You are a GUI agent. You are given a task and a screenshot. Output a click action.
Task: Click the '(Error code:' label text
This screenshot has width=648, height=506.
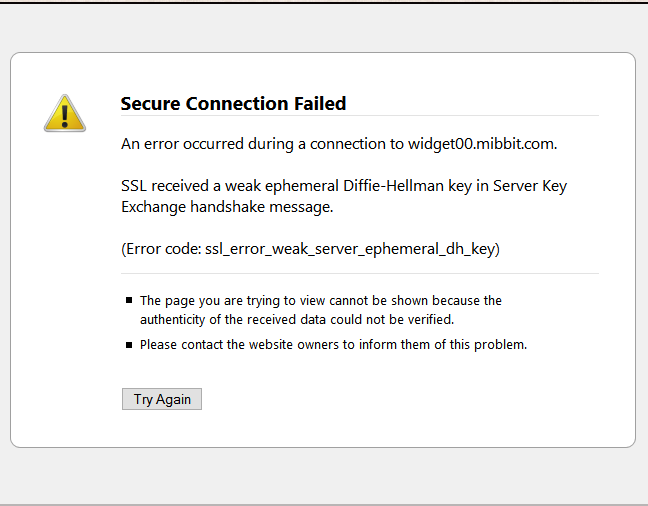(x=162, y=249)
